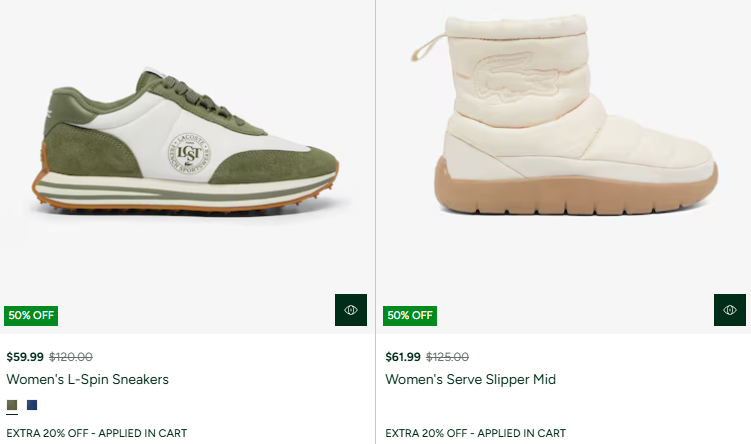
Task: Select the olive green color swatch
Action: pyautogui.click(x=12, y=405)
